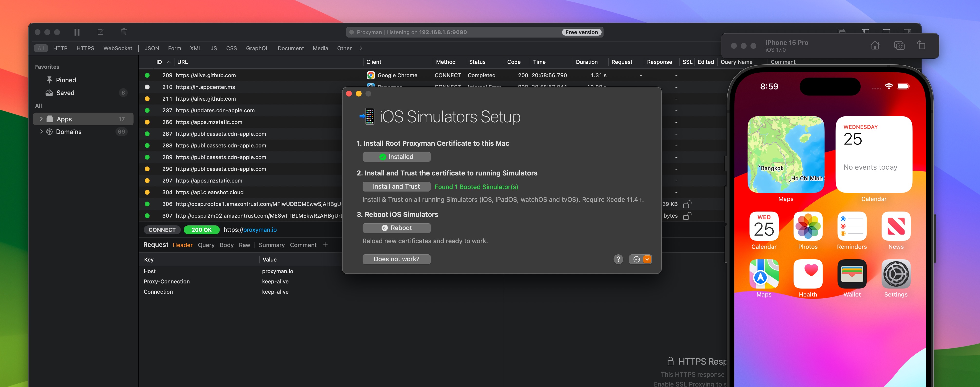Click the help question mark button
This screenshot has height=387, width=980.
(x=618, y=259)
